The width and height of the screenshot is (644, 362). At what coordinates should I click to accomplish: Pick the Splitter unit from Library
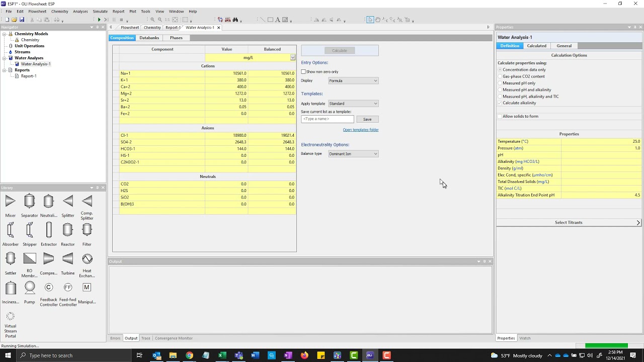[x=68, y=202]
